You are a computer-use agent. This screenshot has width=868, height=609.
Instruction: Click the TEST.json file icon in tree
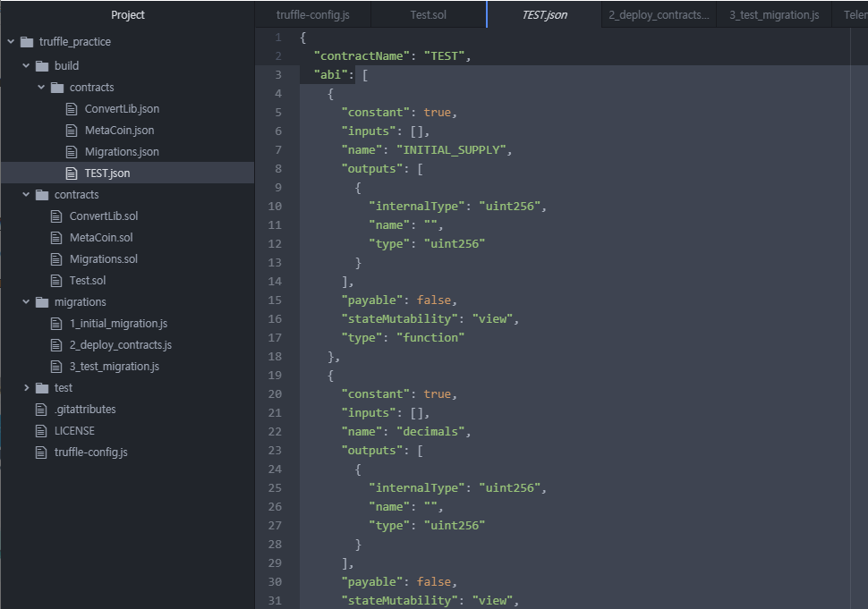pyautogui.click(x=72, y=173)
